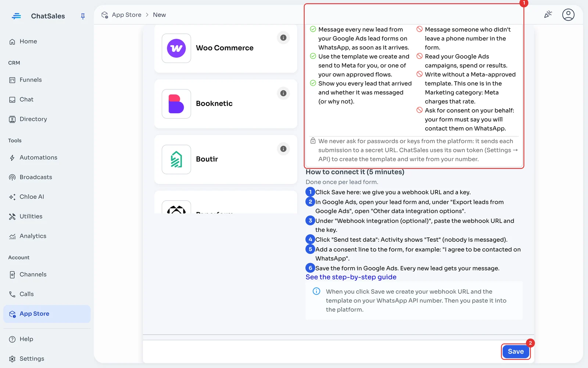Open the Help page
Screen dimensions: 588x368
[x=47, y=339]
